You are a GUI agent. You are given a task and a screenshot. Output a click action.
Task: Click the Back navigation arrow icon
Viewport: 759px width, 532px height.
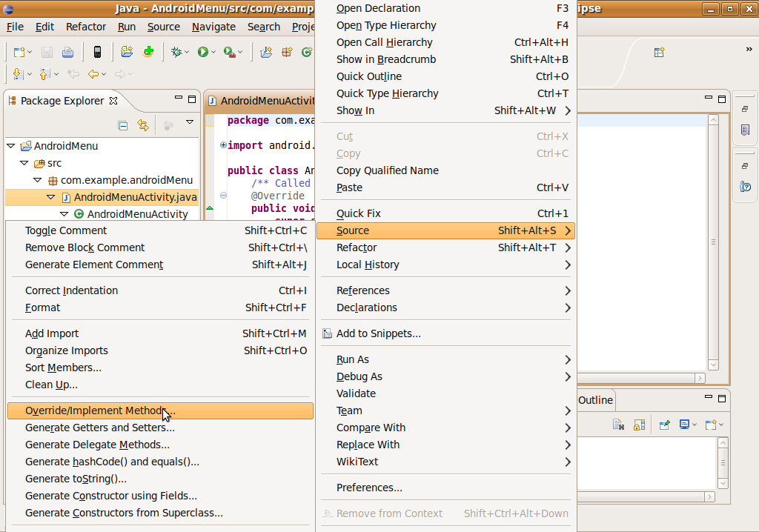[93, 74]
